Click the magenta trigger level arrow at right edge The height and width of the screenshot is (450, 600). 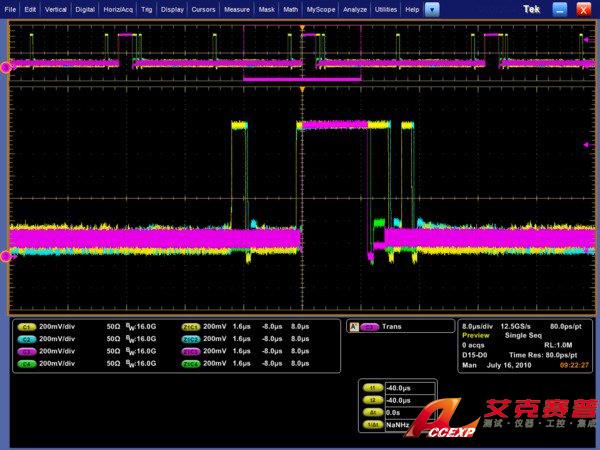(586, 144)
